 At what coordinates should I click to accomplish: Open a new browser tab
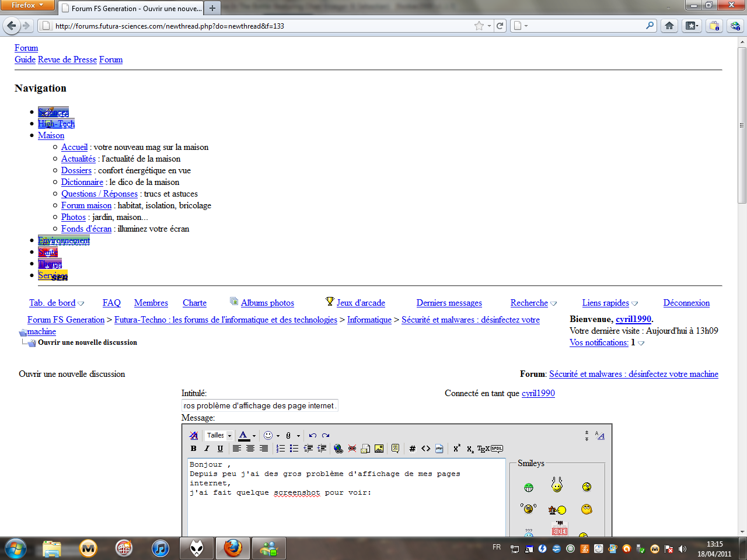212,8
